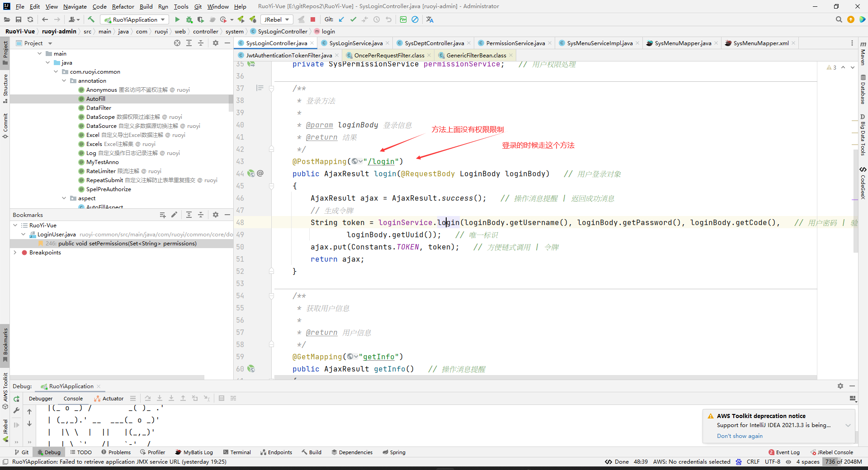Viewport: 868px width, 470px height.
Task: Open Terminal tool window button
Action: pyautogui.click(x=237, y=452)
